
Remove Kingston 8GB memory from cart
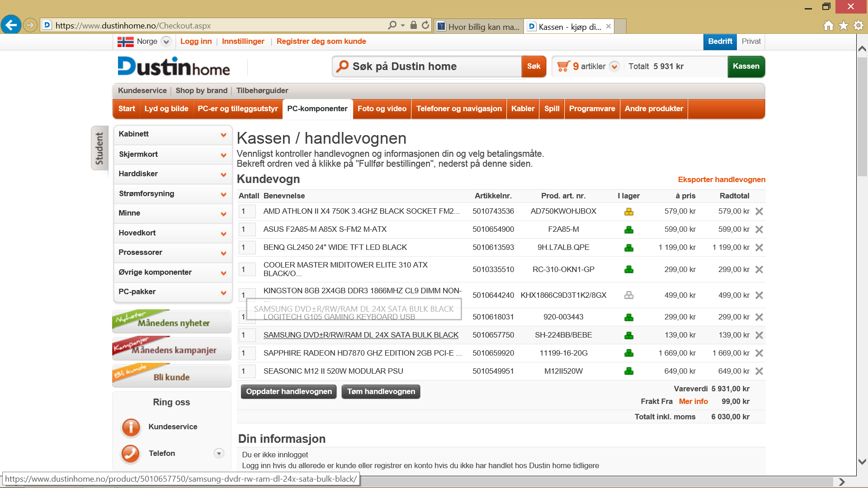759,295
